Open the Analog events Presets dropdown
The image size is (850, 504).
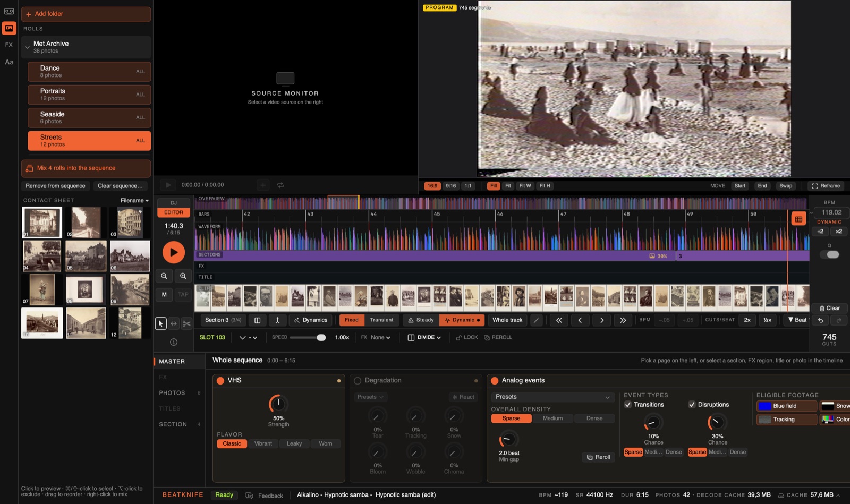coord(552,397)
